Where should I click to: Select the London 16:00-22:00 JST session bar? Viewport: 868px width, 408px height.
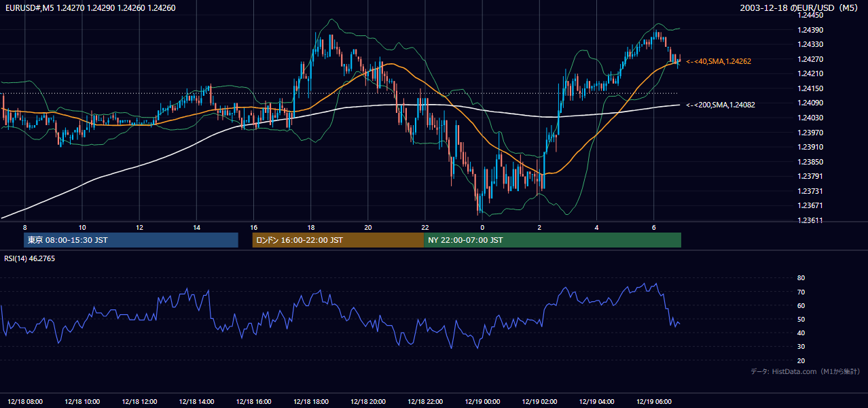(338, 240)
